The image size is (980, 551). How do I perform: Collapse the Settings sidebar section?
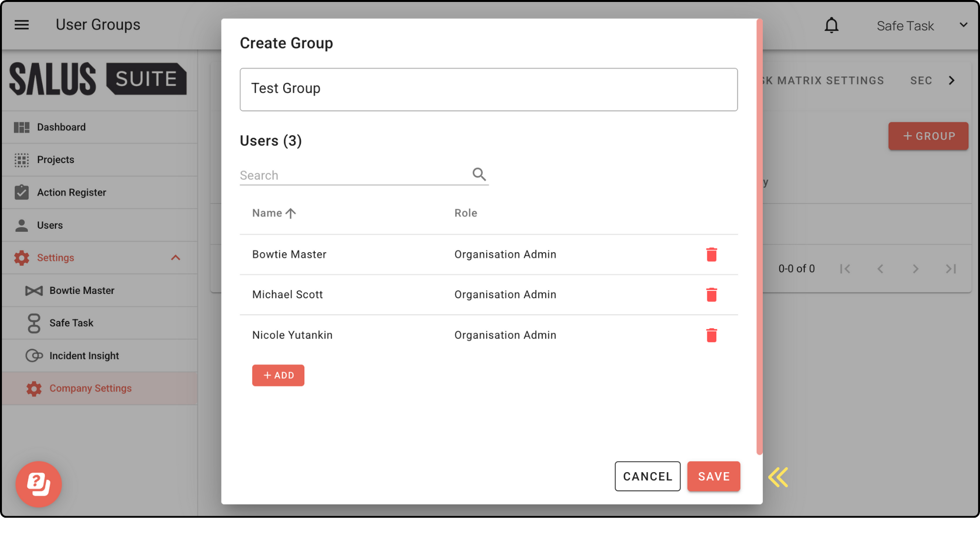click(175, 258)
